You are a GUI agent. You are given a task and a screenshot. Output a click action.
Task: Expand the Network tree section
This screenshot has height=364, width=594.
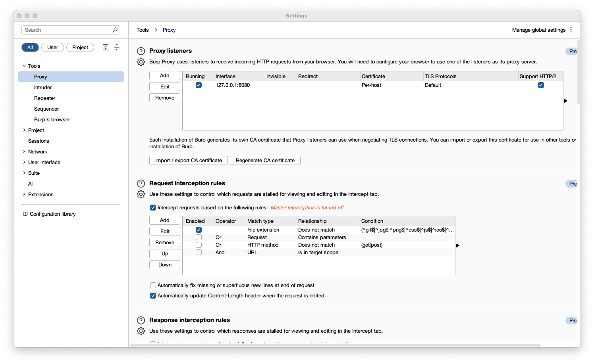coord(24,151)
